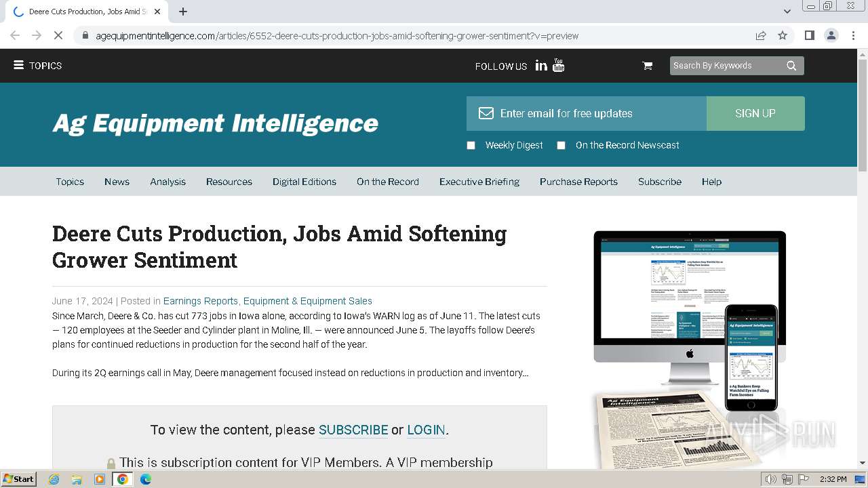
Task: Click the Ag Equipment Intelligence logo
Action: tap(216, 123)
